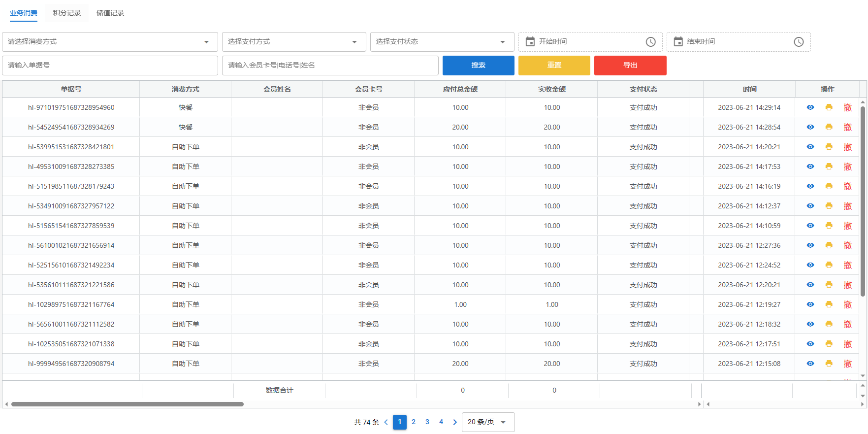
Task: Go to page 3
Action: pos(427,422)
